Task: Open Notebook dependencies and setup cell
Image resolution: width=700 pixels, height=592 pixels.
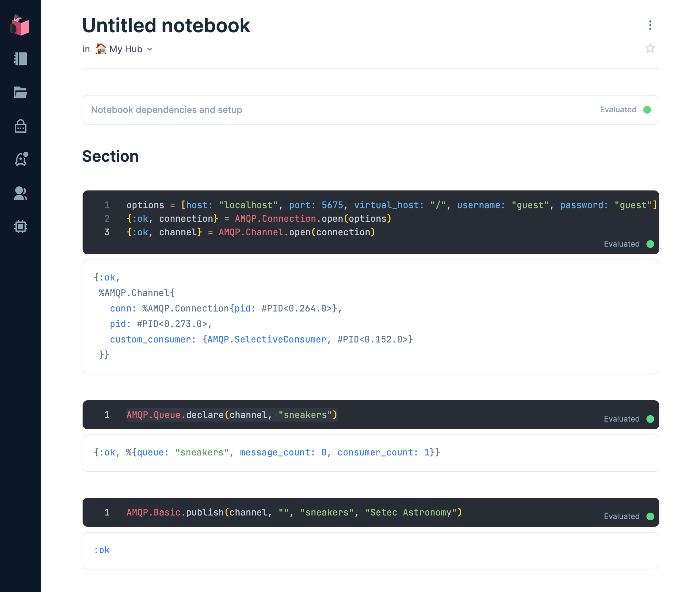Action: click(x=371, y=110)
